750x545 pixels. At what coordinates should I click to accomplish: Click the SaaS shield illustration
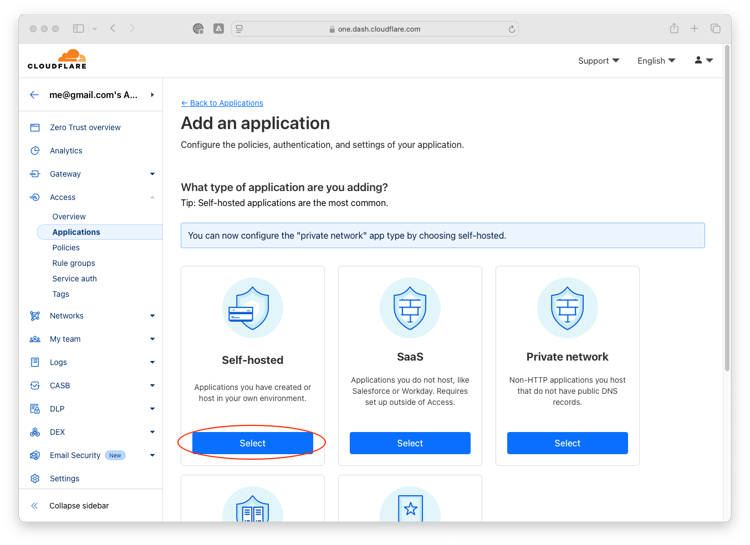[410, 308]
